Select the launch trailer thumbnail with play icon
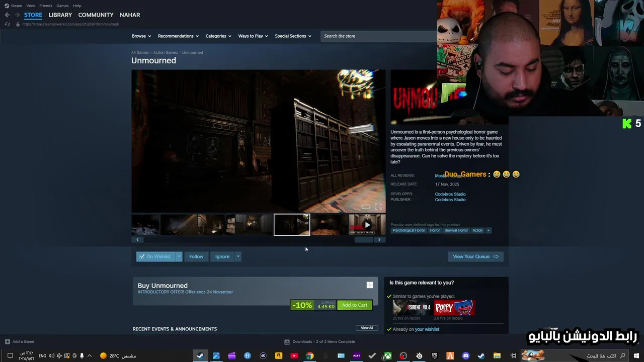Image resolution: width=644 pixels, height=362 pixels. (367, 225)
